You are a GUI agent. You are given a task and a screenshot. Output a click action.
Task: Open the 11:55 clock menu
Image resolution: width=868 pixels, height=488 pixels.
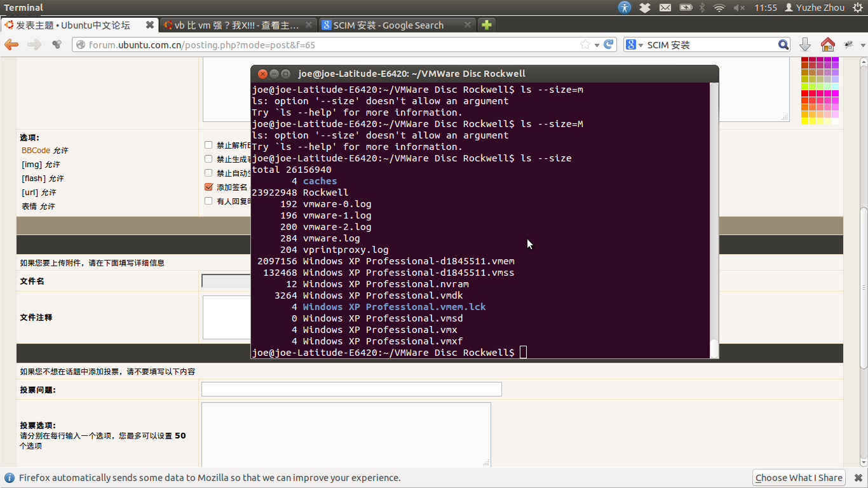[766, 8]
